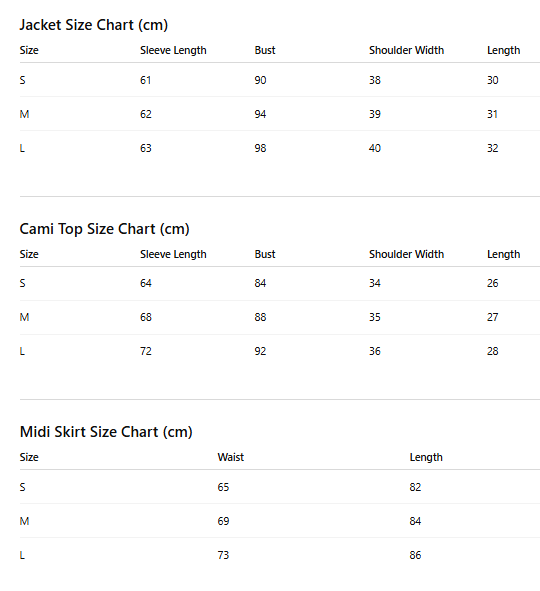Viewport: 540px width, 591px height.
Task: Click the Midi Skirt Size Chart heading
Action: pyautogui.click(x=106, y=432)
